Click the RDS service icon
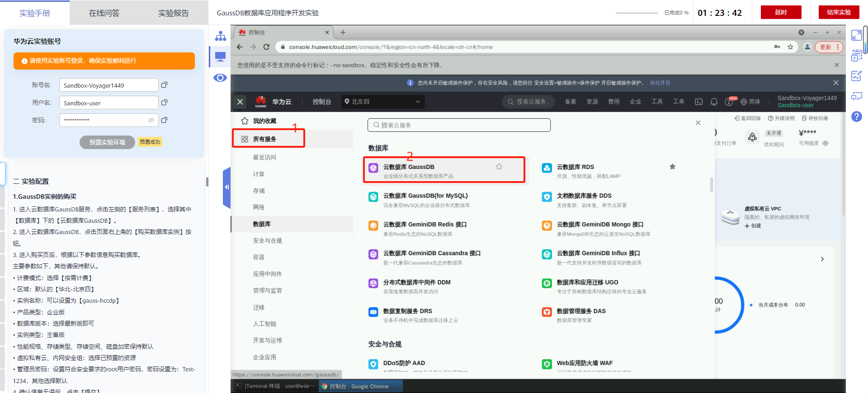This screenshot has height=393, width=868. [x=547, y=168]
